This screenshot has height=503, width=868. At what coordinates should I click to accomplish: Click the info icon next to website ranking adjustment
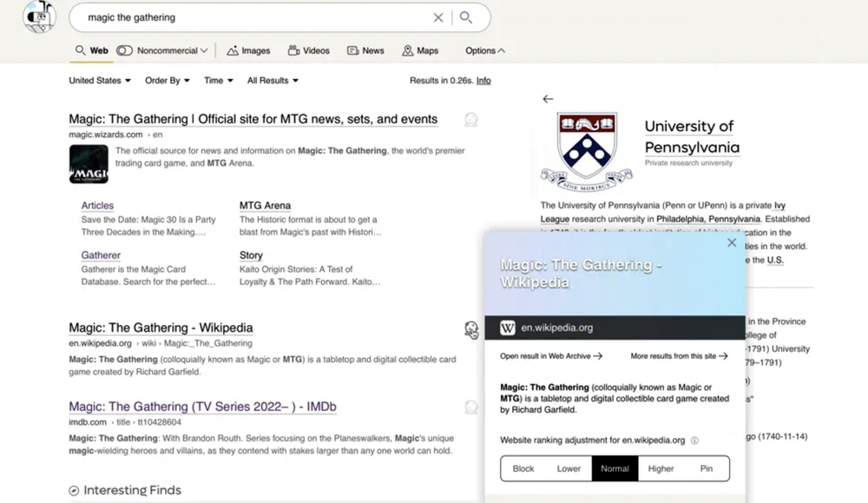click(x=694, y=440)
